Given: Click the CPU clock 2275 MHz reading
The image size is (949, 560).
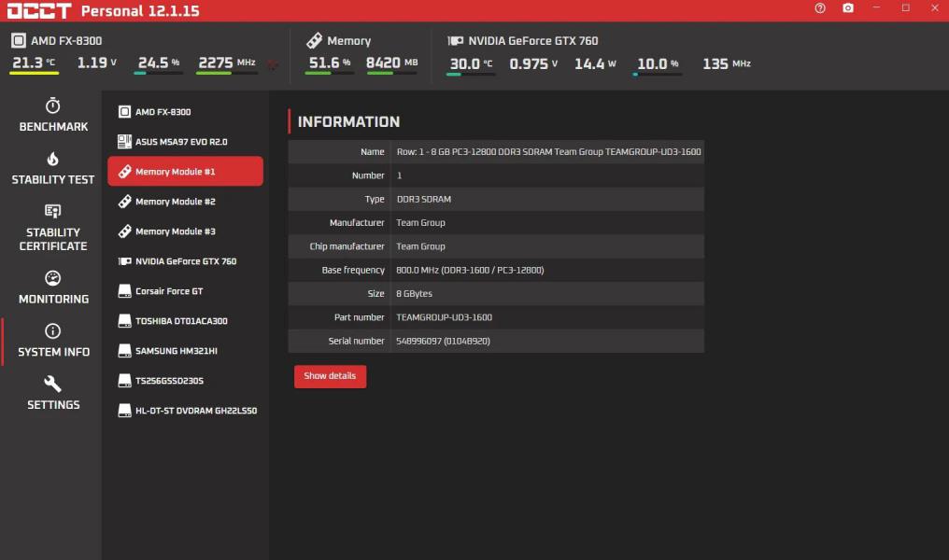Looking at the screenshot, I should point(227,63).
